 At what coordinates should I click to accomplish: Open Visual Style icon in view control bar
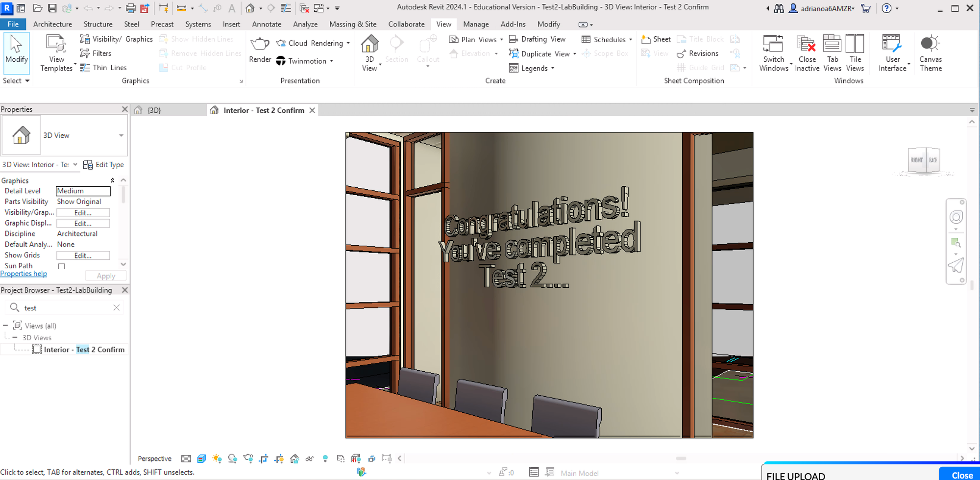201,459
